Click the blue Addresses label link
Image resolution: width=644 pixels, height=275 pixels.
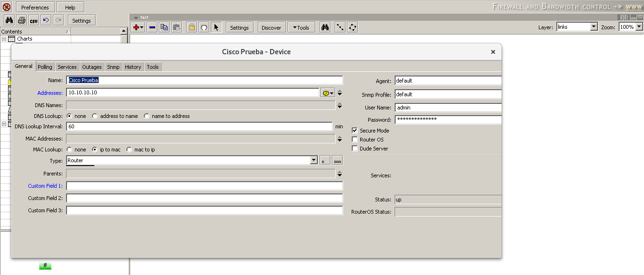50,93
